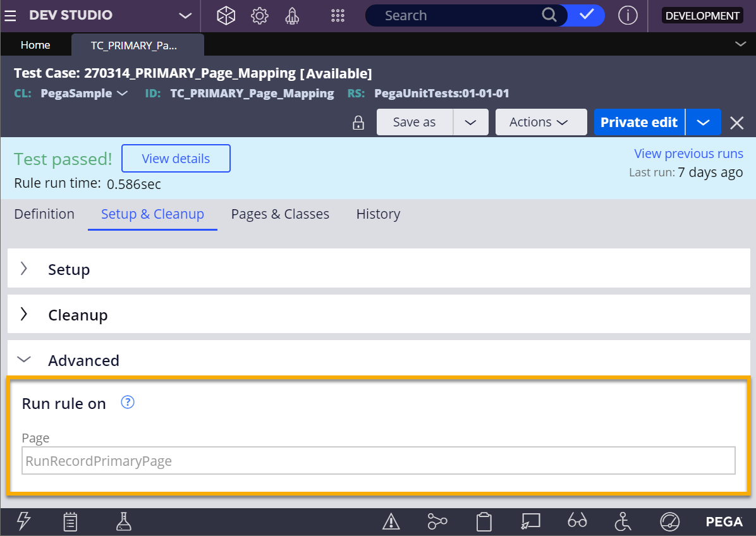Switch to the Pages & Classes tab
Image resolution: width=756 pixels, height=536 pixels.
[280, 214]
